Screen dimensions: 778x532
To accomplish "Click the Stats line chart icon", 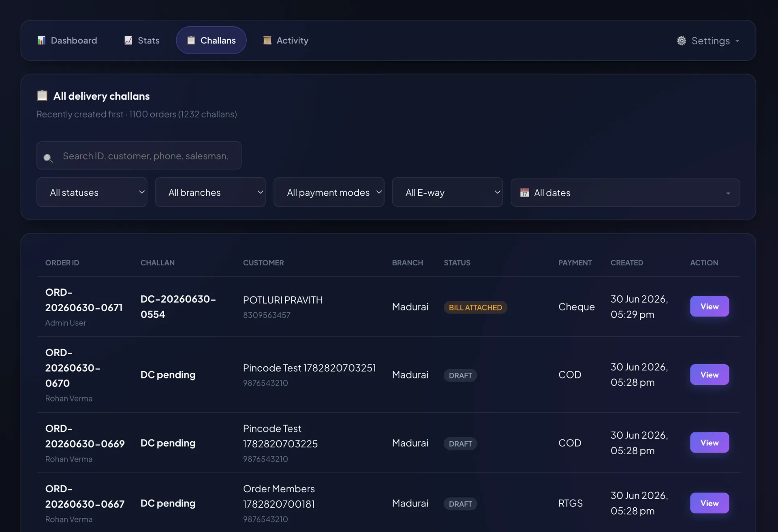I will point(128,40).
